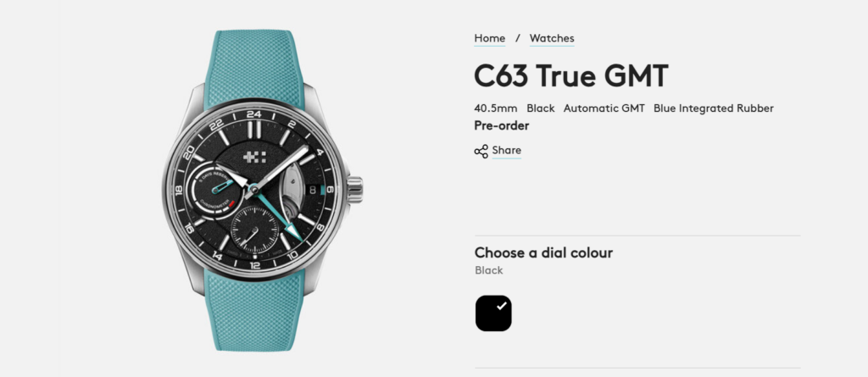868x377 pixels.
Task: Click the Pre-order status label
Action: pos(502,125)
